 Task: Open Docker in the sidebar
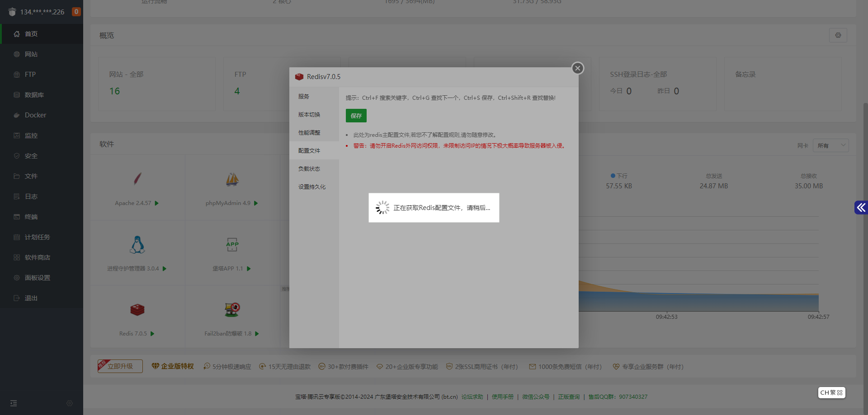(x=42, y=115)
